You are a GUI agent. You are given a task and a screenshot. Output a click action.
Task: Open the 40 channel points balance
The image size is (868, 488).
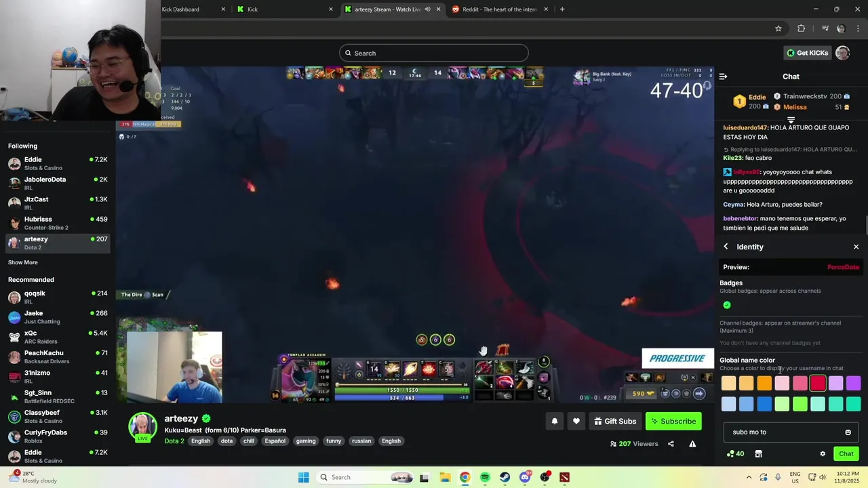(x=735, y=454)
